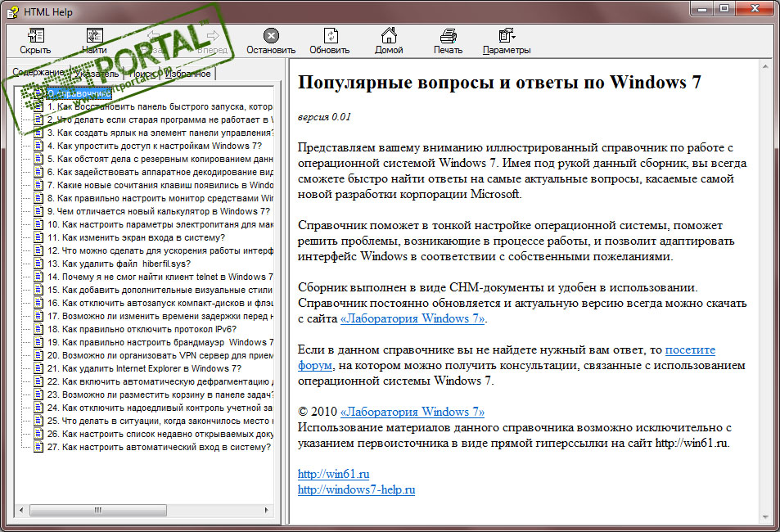780x532 pixels.
Task: Select topic 3 about creating control panel shortcut
Action: 160,133
